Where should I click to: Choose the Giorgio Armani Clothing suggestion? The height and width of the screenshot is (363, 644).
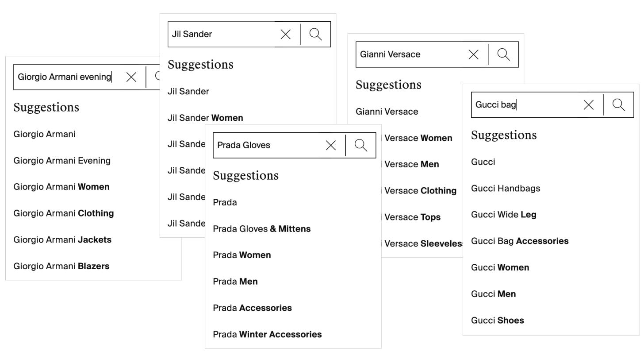click(x=64, y=213)
